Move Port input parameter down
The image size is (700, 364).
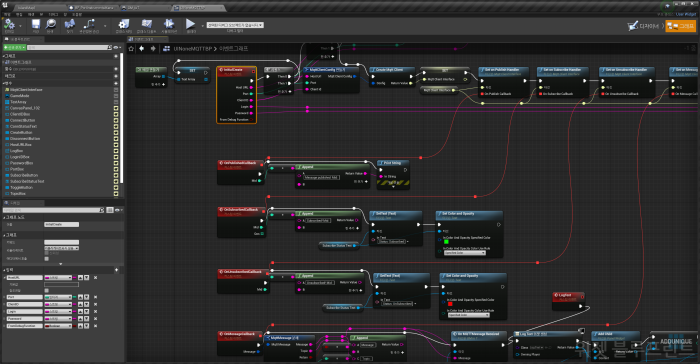(x=87, y=297)
